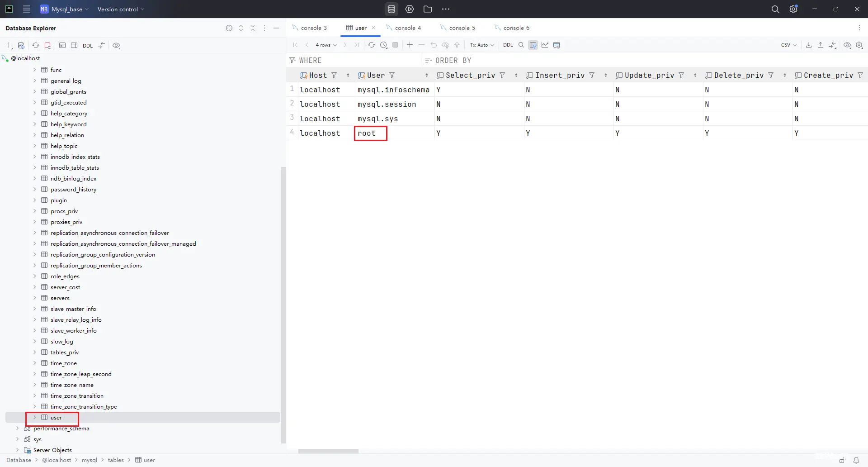
Task: Open Search Everywhere magnifier
Action: tap(775, 9)
